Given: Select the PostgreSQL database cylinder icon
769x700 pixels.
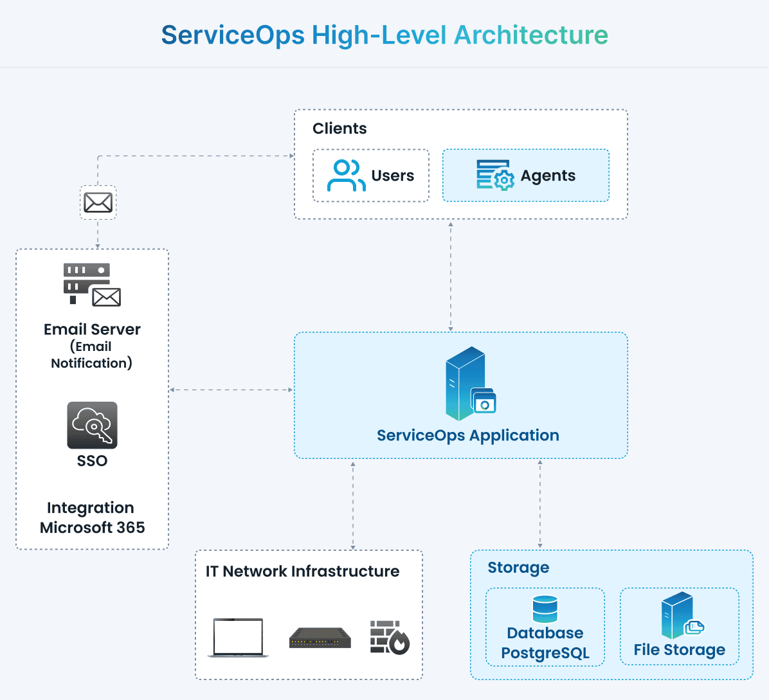Looking at the screenshot, I should tap(545, 607).
